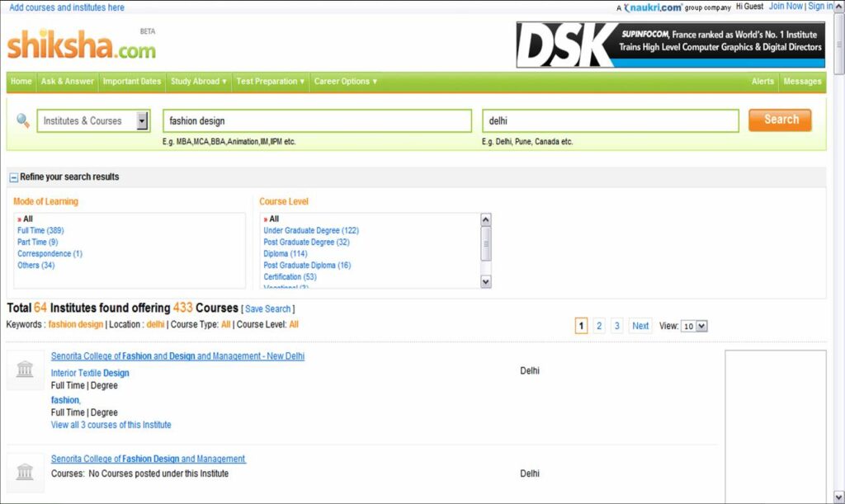The image size is (845, 504).
Task: Click the delhi location field
Action: coord(610,120)
